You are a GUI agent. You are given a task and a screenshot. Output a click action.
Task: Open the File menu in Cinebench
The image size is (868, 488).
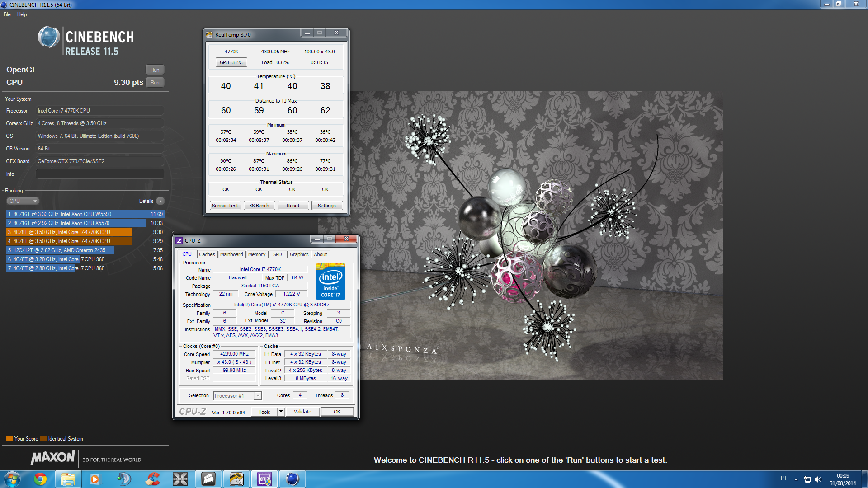7,14
